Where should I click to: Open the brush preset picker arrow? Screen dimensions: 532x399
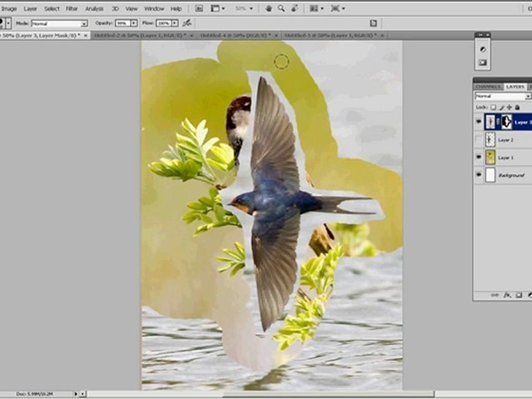click(8, 23)
